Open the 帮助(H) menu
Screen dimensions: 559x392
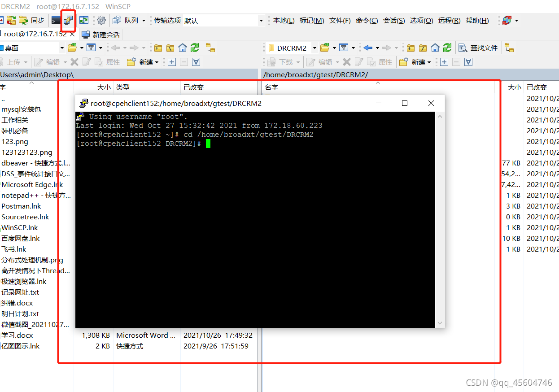(x=477, y=20)
